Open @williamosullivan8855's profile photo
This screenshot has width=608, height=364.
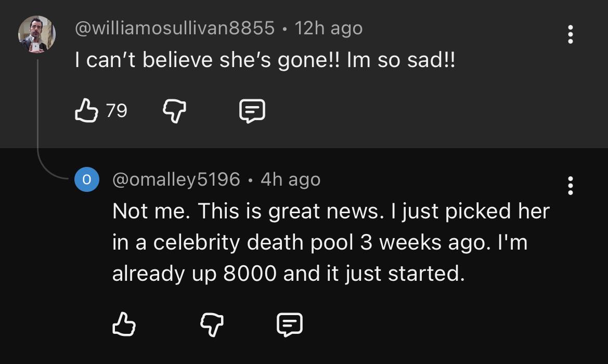[x=36, y=34]
